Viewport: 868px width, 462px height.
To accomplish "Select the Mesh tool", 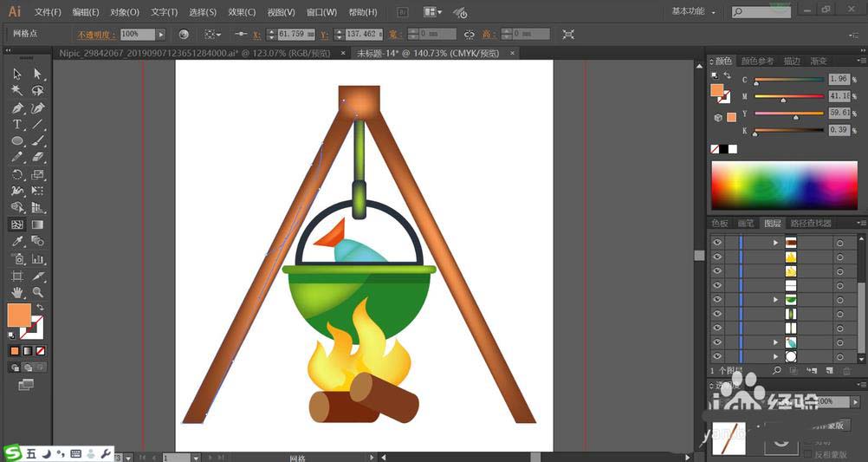I will (x=17, y=224).
